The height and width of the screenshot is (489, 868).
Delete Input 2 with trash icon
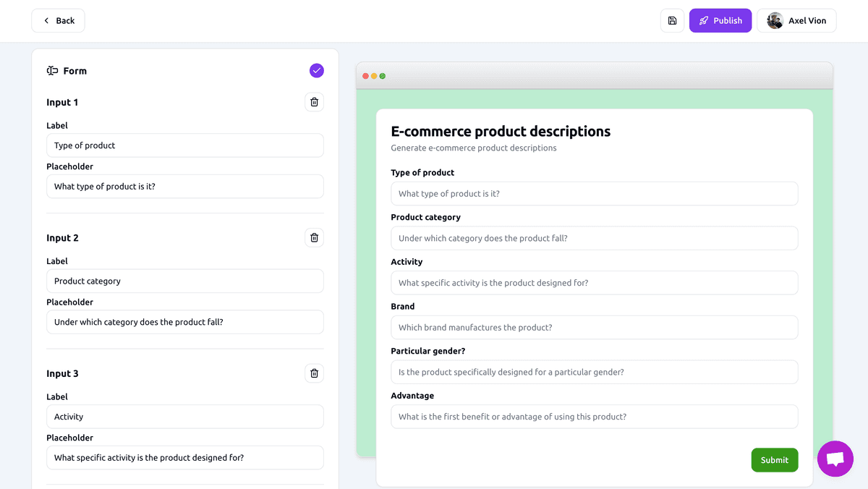pyautogui.click(x=314, y=238)
